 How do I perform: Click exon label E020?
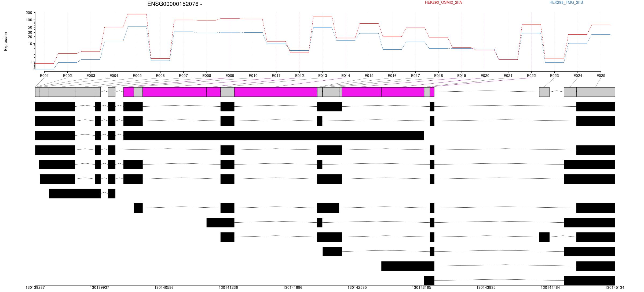click(x=485, y=76)
